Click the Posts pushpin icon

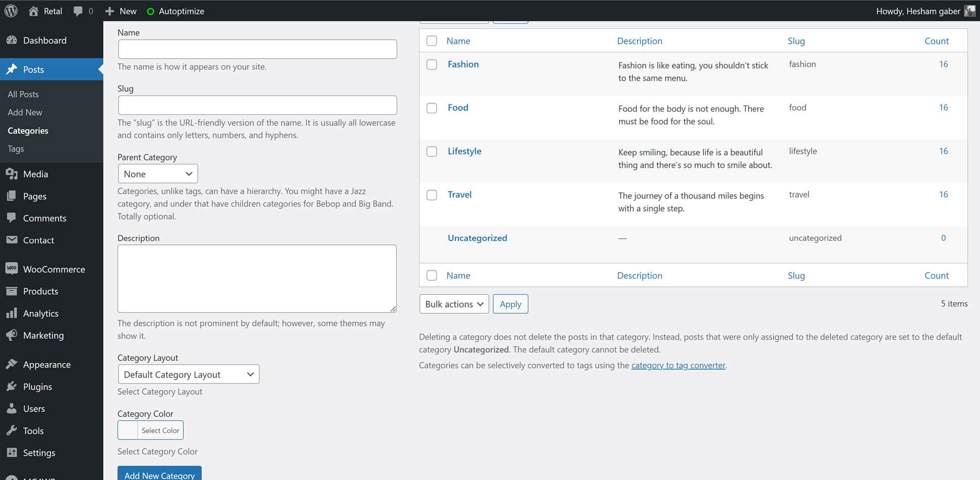tap(12, 69)
